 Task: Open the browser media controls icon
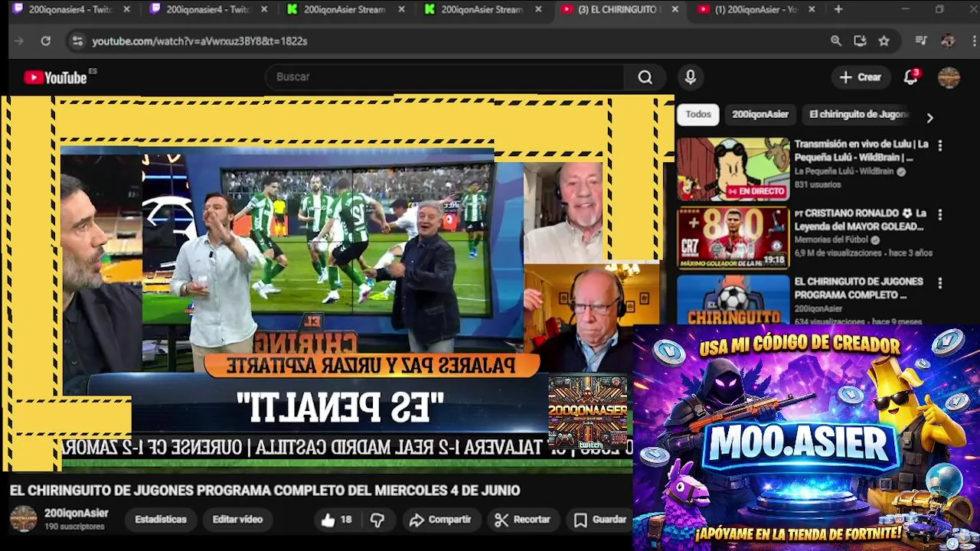pyautogui.click(x=921, y=41)
